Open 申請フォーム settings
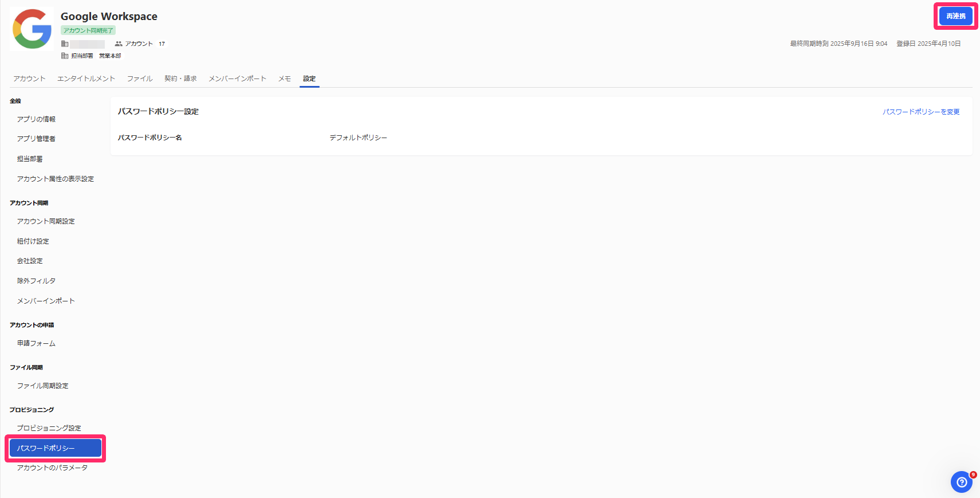The height and width of the screenshot is (498, 980). click(x=36, y=343)
